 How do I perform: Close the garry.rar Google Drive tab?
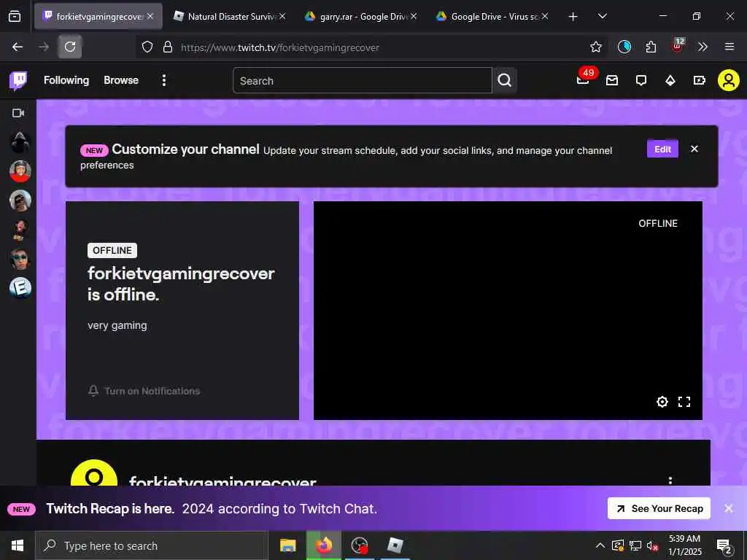(414, 16)
